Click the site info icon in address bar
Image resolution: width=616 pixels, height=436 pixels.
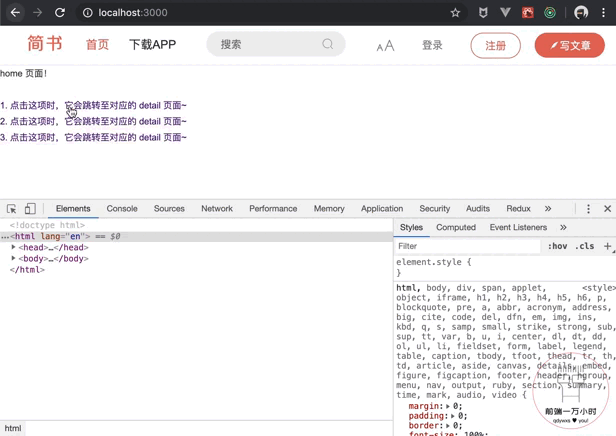click(x=87, y=13)
